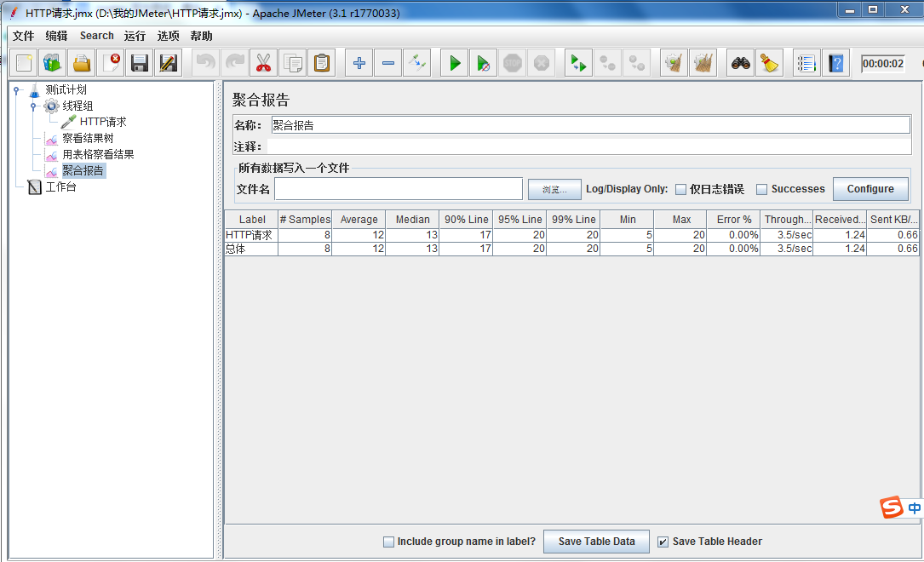
Task: Click the Help question mark icon
Action: coord(835,63)
